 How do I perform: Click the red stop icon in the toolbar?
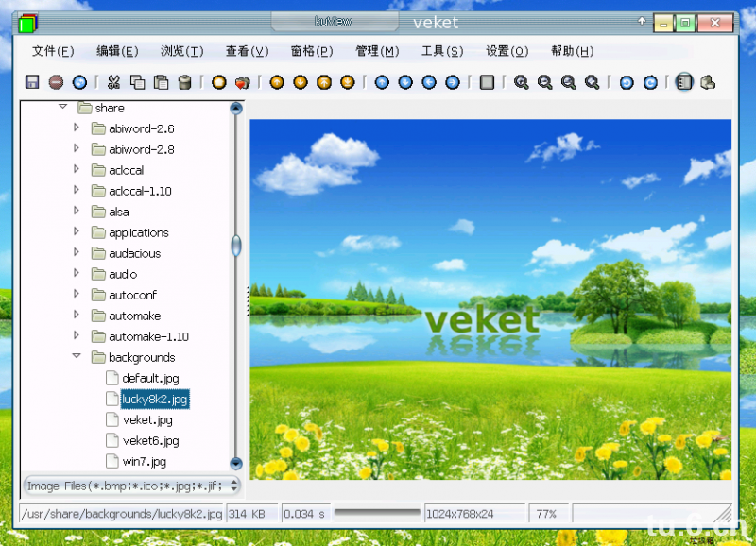(56, 82)
